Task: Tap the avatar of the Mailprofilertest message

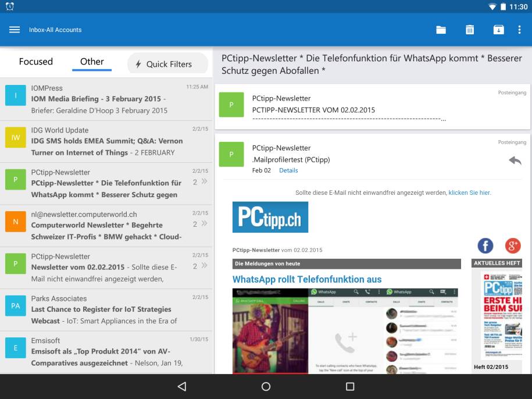Action: click(231, 154)
